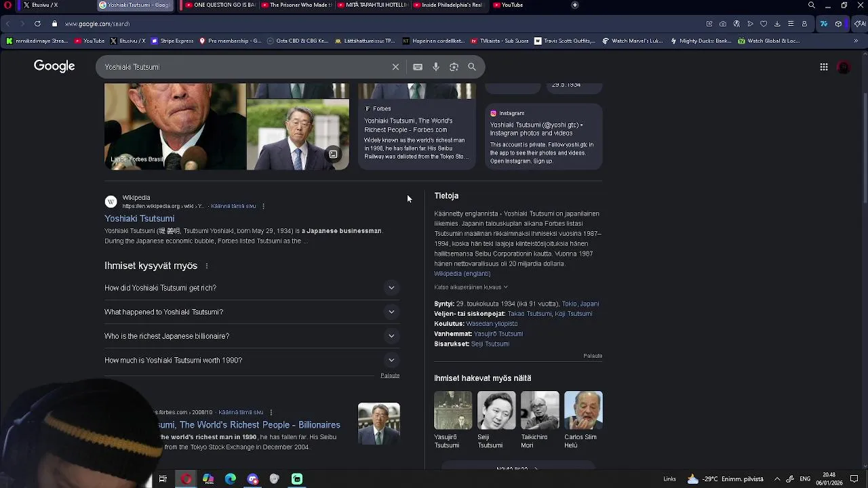Open the on-screen keyboard input tool
868x488 pixels.
pos(418,67)
